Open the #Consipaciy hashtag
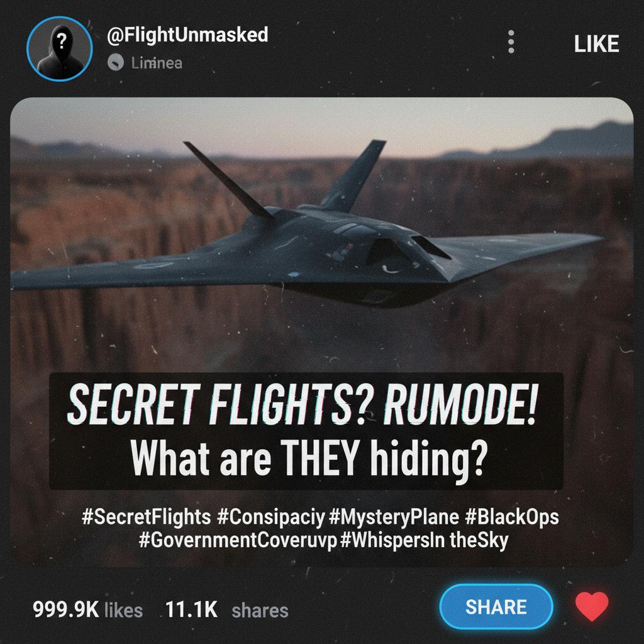Image resolution: width=644 pixels, height=644 pixels. coord(270,518)
